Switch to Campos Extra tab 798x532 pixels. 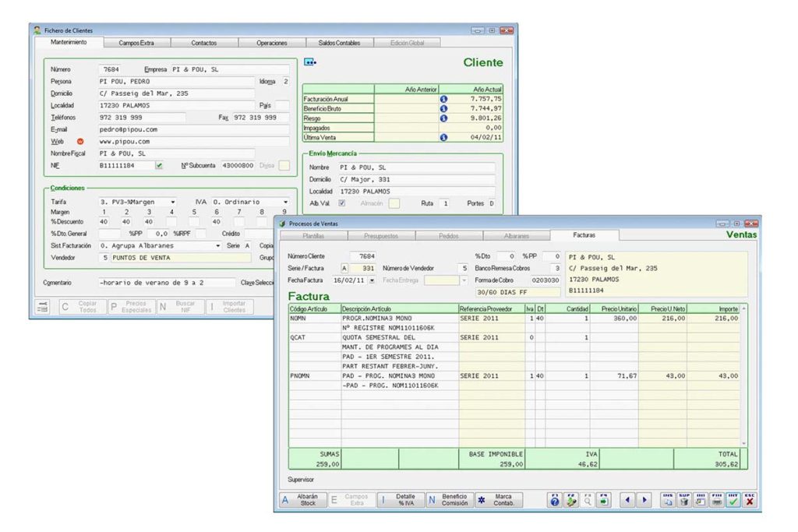click(x=136, y=43)
